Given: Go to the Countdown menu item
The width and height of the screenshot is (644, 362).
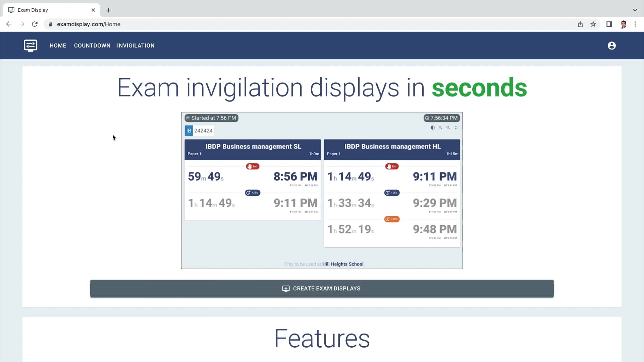Looking at the screenshot, I should pyautogui.click(x=92, y=46).
